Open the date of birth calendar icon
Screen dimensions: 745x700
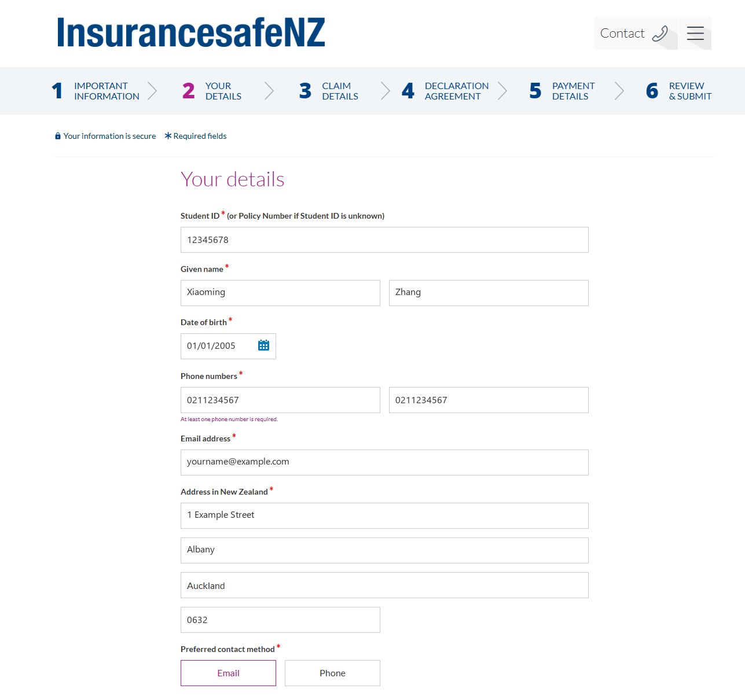coord(263,345)
